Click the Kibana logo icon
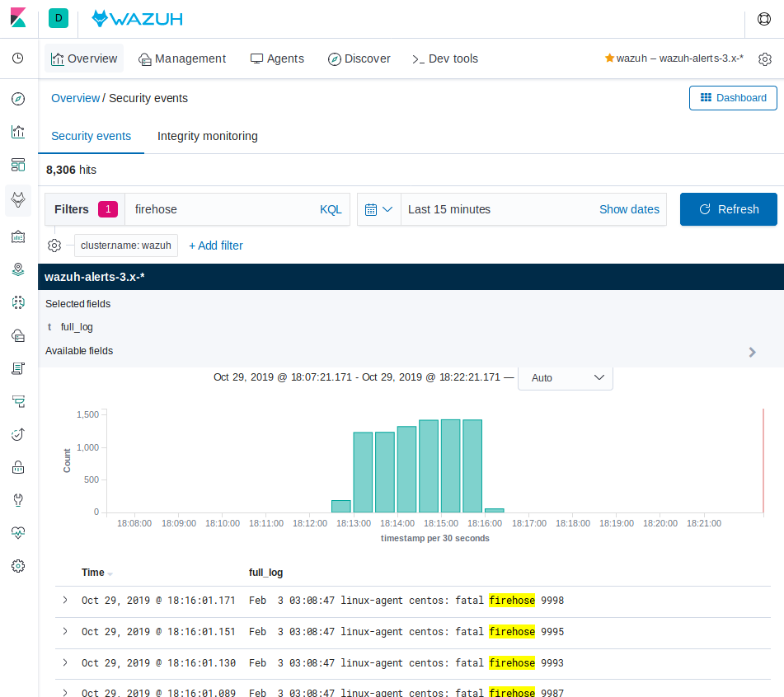Viewport: 784px width, 697px height. point(18,18)
